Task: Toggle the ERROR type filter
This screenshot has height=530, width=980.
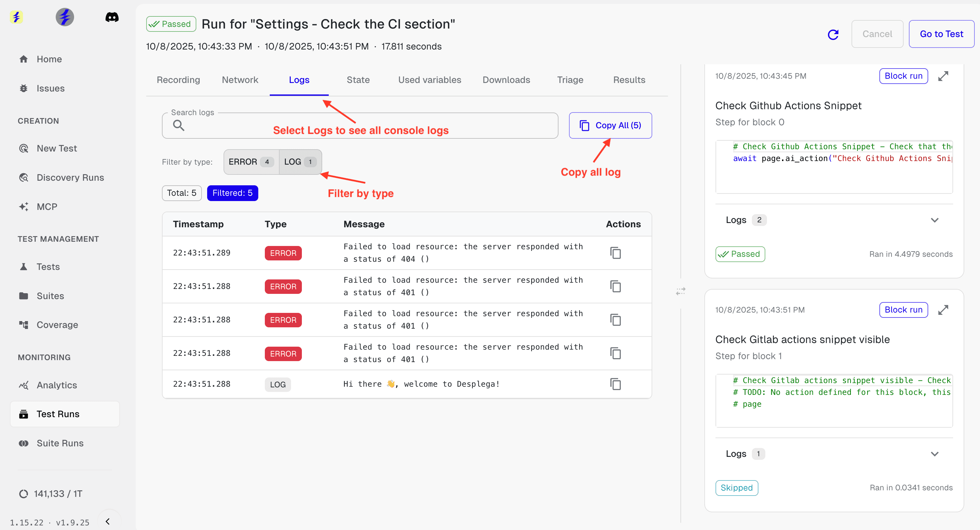Action: 251,162
